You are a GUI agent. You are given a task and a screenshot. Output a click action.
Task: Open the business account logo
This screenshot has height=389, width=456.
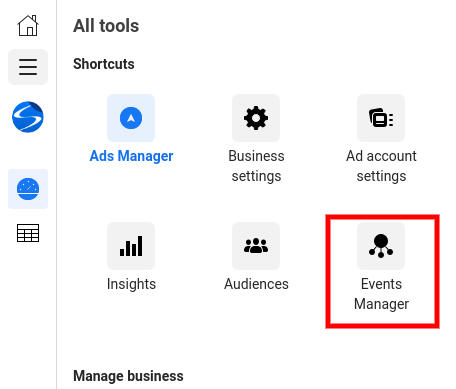coord(28,117)
